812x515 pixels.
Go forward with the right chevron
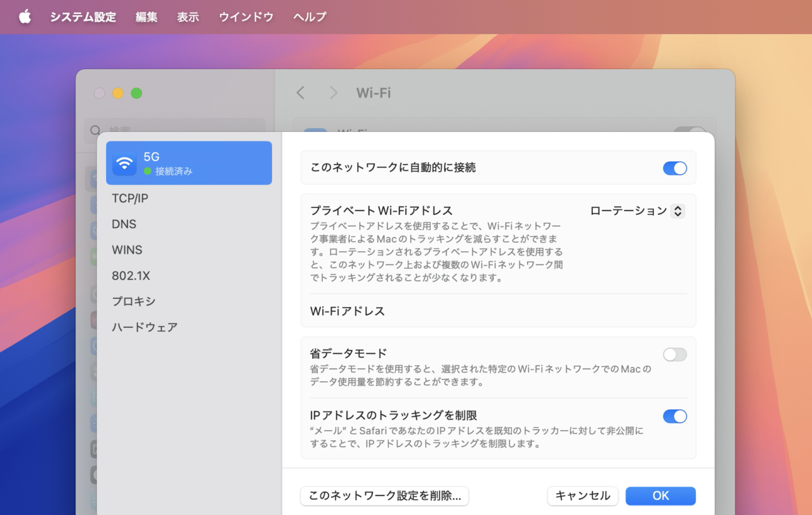334,93
